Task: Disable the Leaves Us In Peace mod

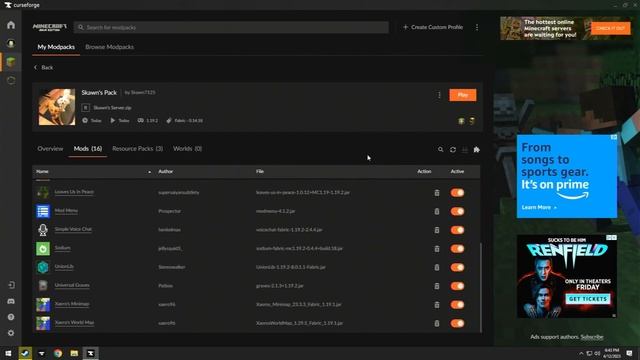Action: tap(457, 193)
